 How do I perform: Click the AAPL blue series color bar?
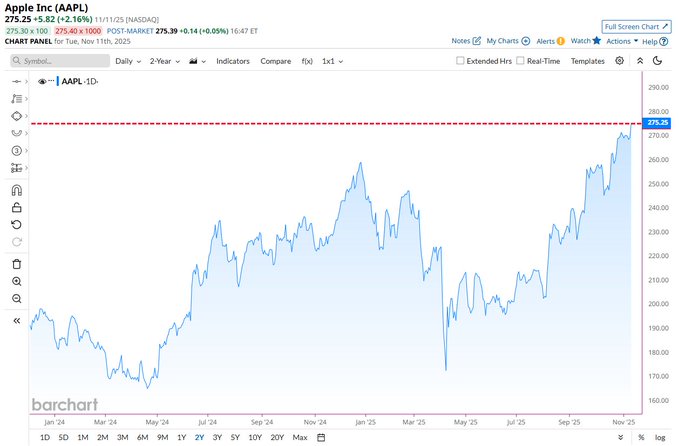[x=58, y=81]
